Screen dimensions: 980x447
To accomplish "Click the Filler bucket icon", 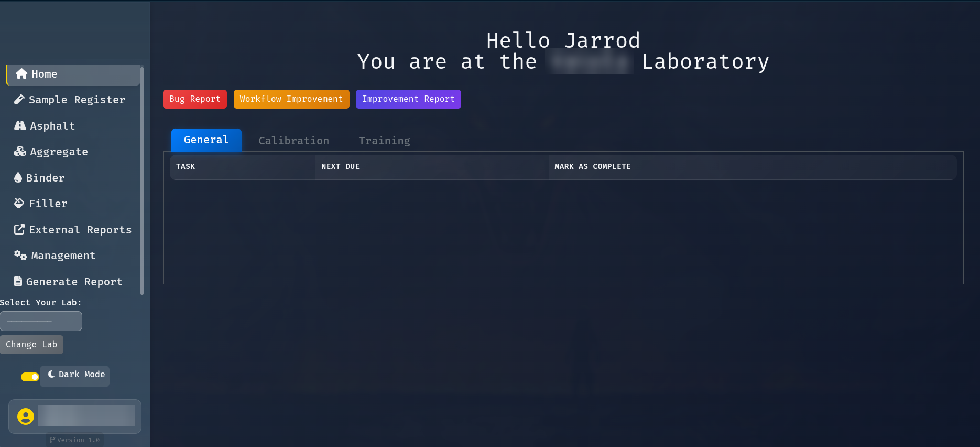I will (x=19, y=203).
